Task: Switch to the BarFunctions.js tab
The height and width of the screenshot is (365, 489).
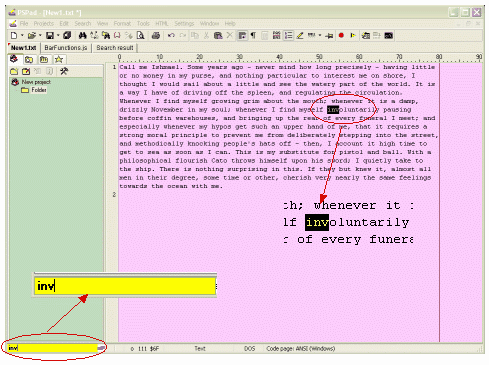Action: pyautogui.click(x=66, y=48)
